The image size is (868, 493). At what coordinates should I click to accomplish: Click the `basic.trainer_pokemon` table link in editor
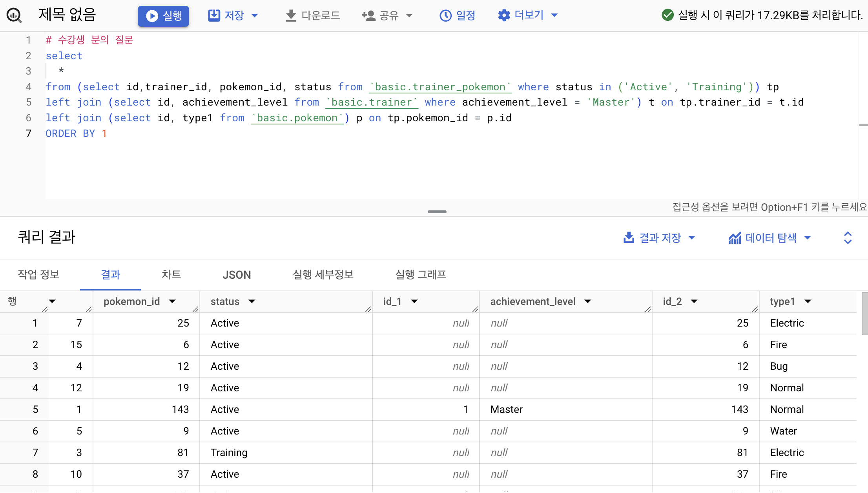[440, 87]
